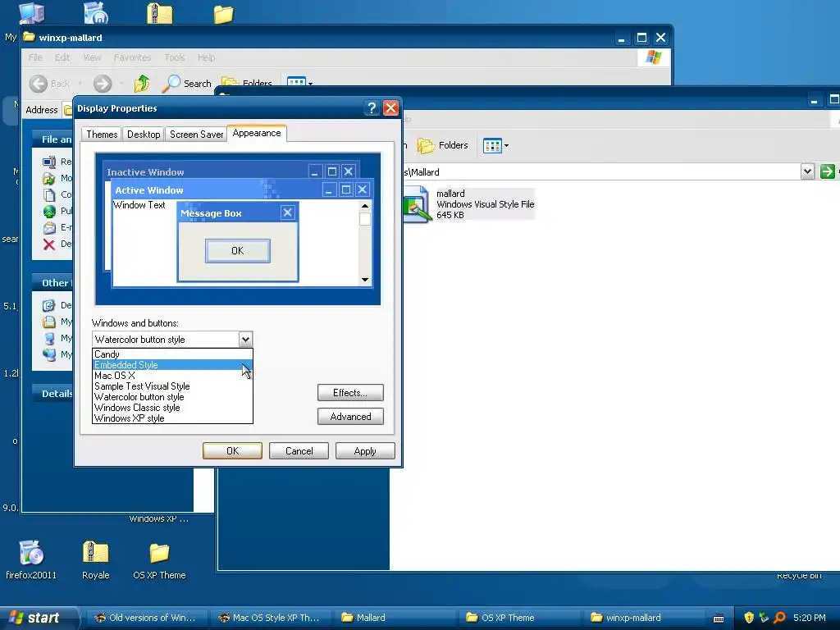This screenshot has width=840, height=630.
Task: Open the Desktop tab
Action: tap(144, 135)
